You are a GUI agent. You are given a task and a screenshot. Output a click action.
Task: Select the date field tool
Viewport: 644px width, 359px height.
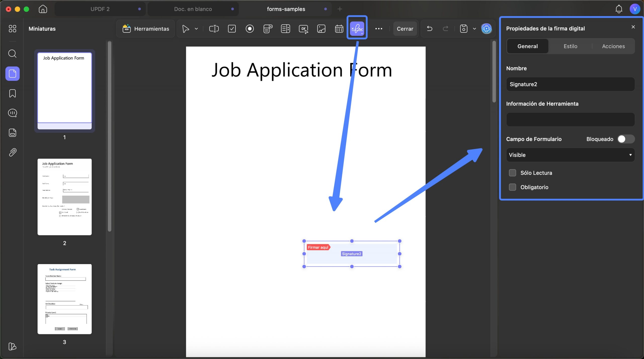pyautogui.click(x=339, y=29)
